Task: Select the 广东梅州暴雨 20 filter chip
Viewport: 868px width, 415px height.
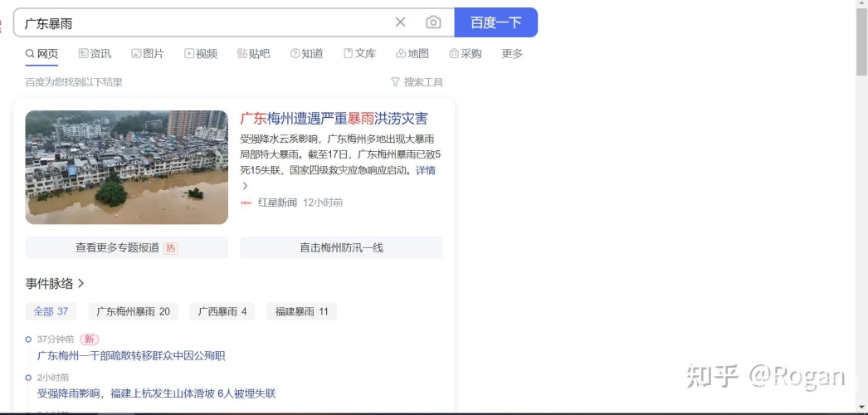Action: coord(134,311)
